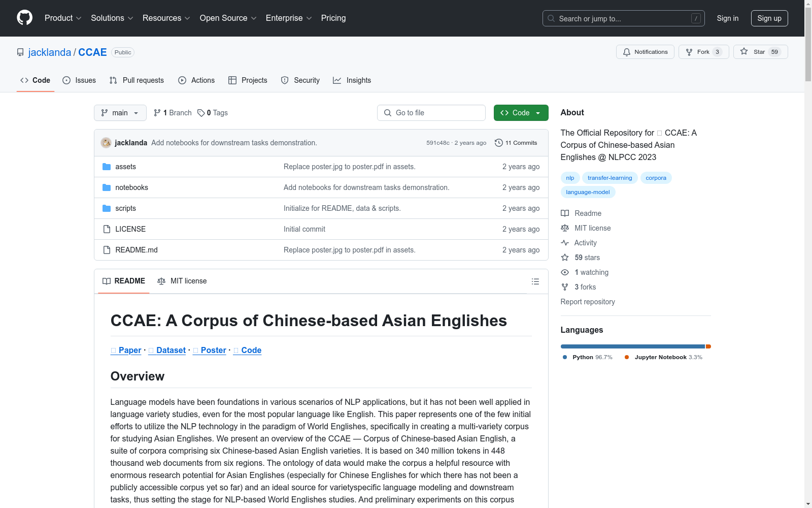Open the Issues tab
812x508 pixels.
[x=79, y=80]
